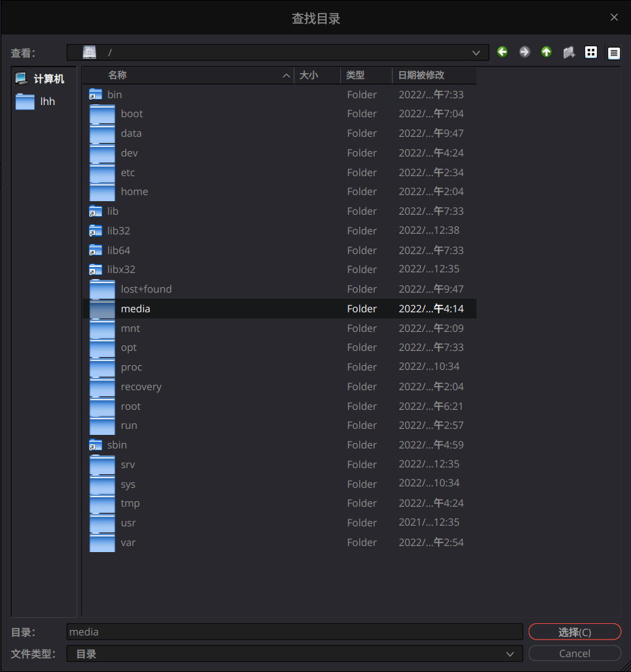
Task: Select the lhh folder in the sidebar
Action: 35,102
